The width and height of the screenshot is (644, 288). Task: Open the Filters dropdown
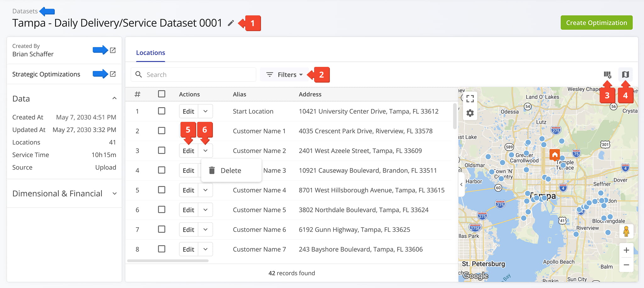(284, 75)
